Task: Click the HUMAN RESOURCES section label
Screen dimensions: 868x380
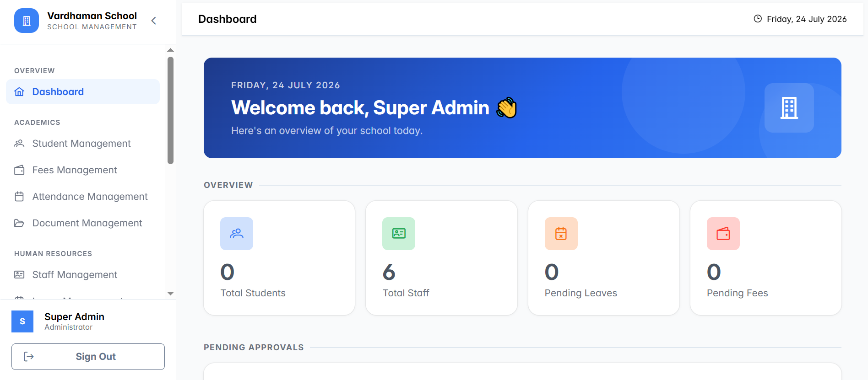Action: 53,254
